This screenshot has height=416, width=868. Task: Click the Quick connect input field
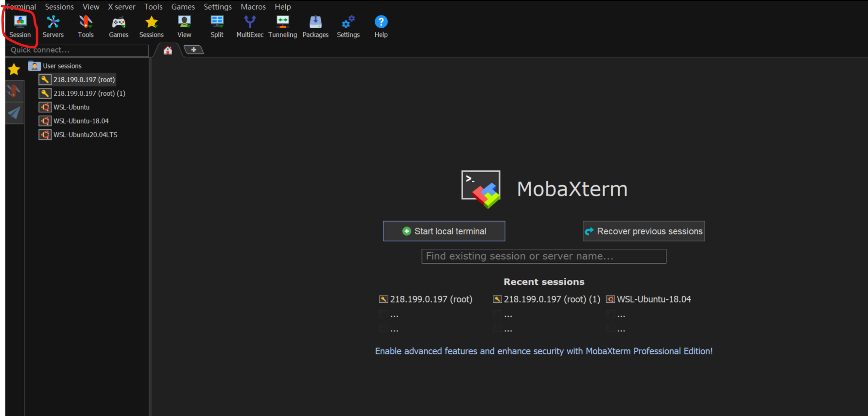click(77, 50)
